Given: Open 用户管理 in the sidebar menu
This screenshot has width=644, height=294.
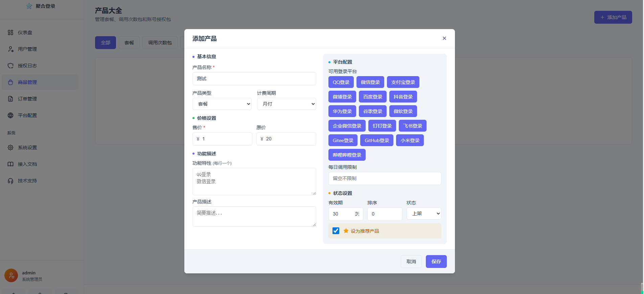Looking at the screenshot, I should click(x=40, y=49).
